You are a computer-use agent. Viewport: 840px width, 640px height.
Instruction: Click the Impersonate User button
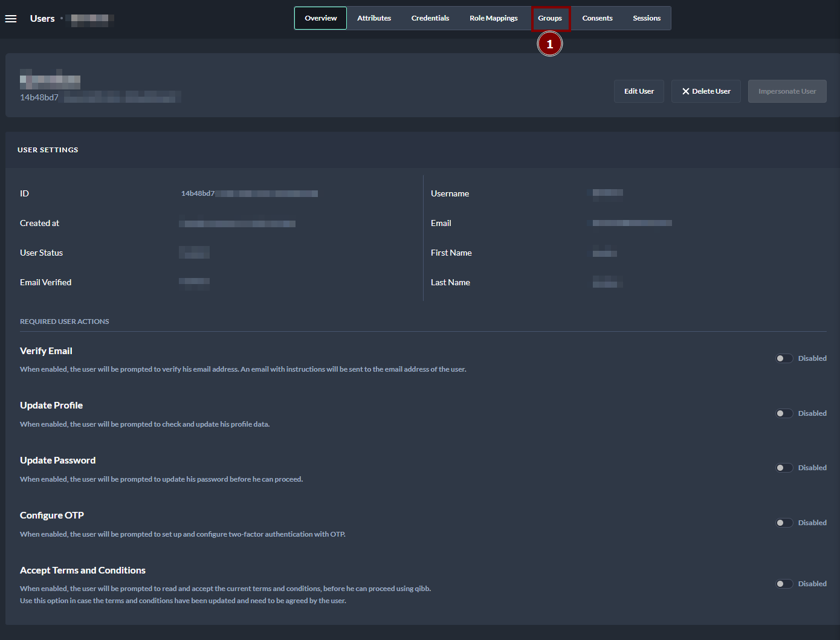(787, 91)
